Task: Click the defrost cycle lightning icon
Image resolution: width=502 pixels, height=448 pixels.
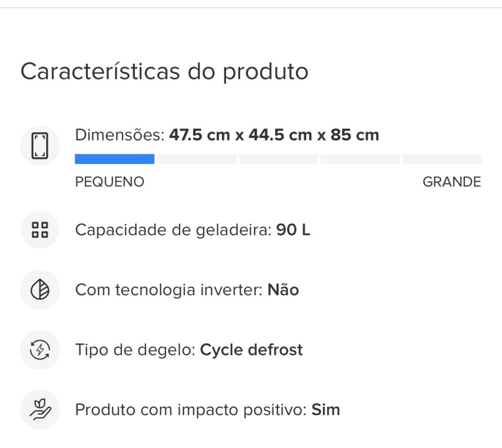Action: tap(40, 349)
